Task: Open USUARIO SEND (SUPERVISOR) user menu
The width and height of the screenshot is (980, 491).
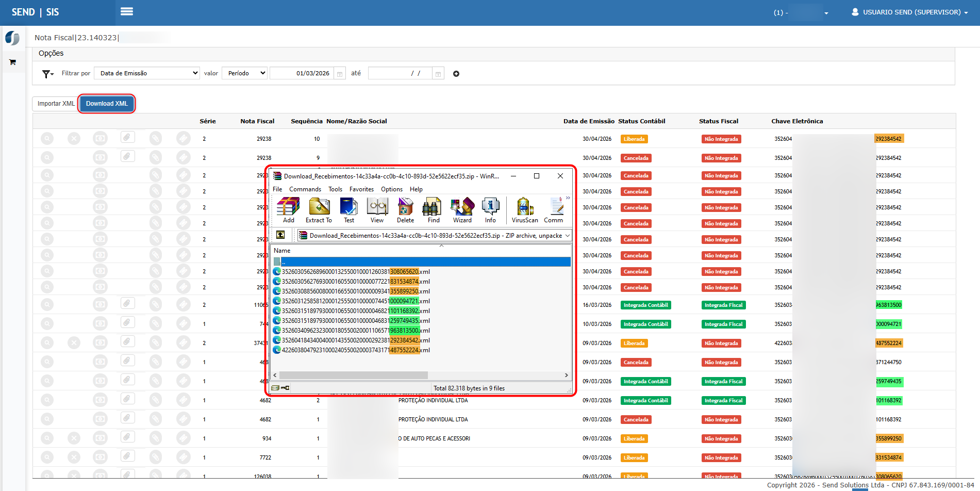Action: click(910, 12)
